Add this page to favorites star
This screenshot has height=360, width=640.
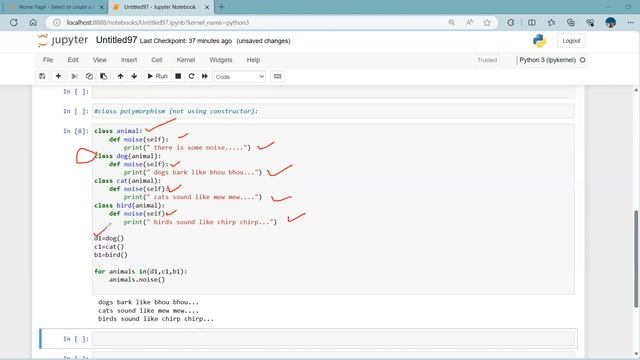click(x=487, y=22)
